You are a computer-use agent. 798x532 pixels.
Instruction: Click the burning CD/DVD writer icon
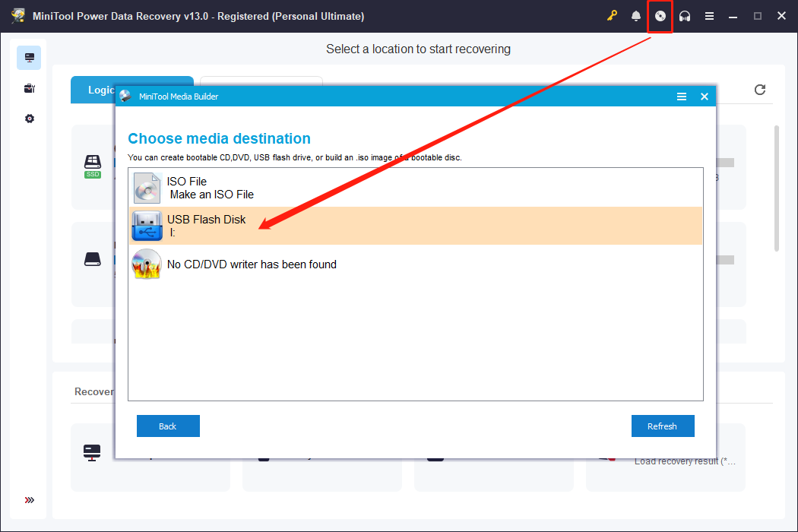(x=147, y=264)
